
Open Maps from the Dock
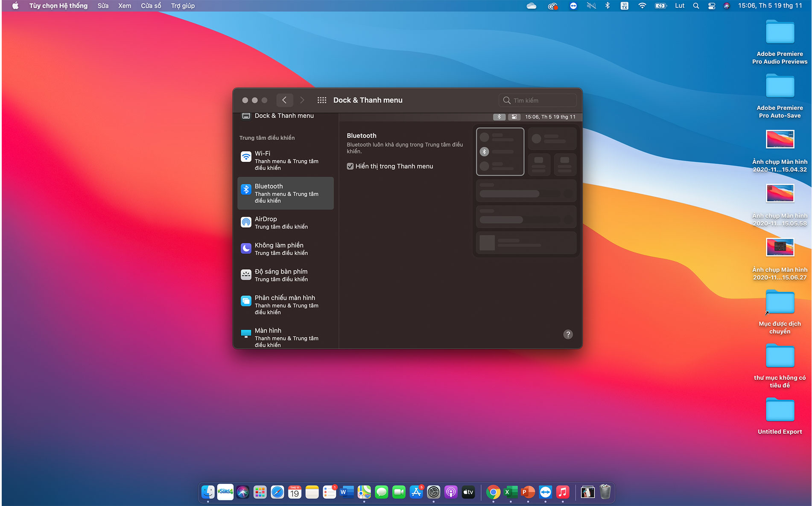[364, 492]
